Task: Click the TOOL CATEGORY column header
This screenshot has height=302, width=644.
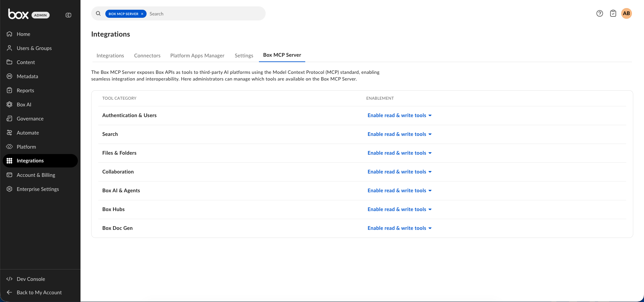Action: tap(119, 98)
